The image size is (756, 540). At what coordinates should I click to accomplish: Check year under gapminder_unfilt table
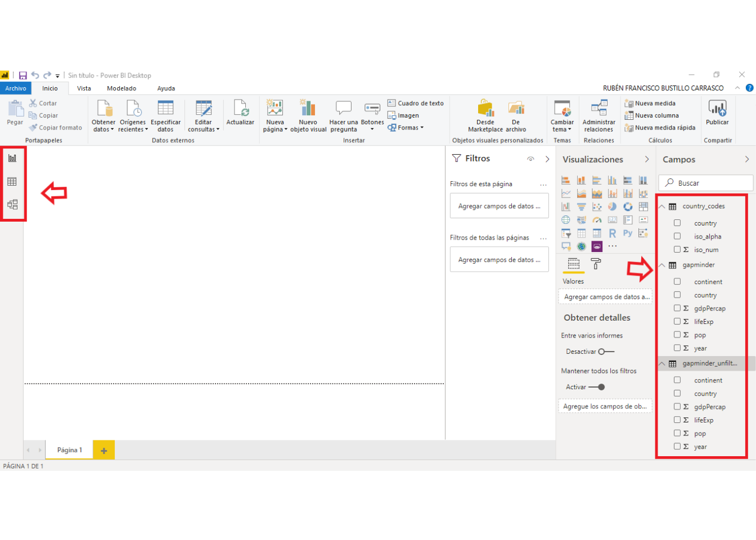677,446
